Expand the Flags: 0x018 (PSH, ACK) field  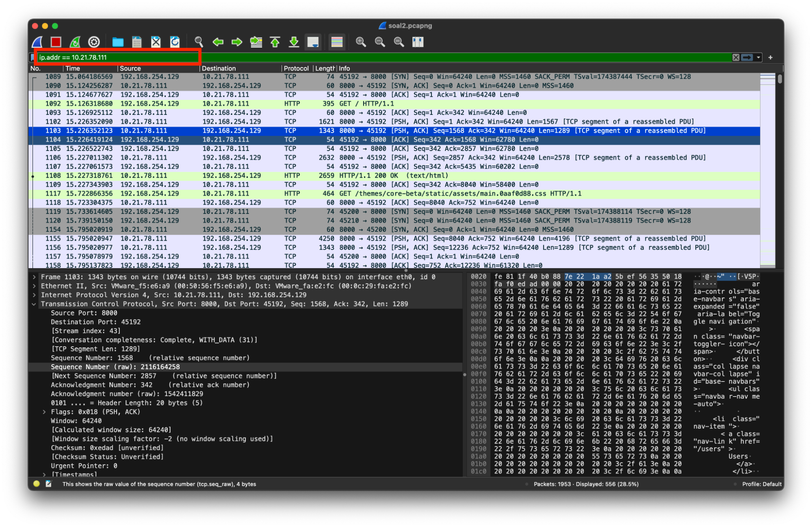click(x=44, y=412)
